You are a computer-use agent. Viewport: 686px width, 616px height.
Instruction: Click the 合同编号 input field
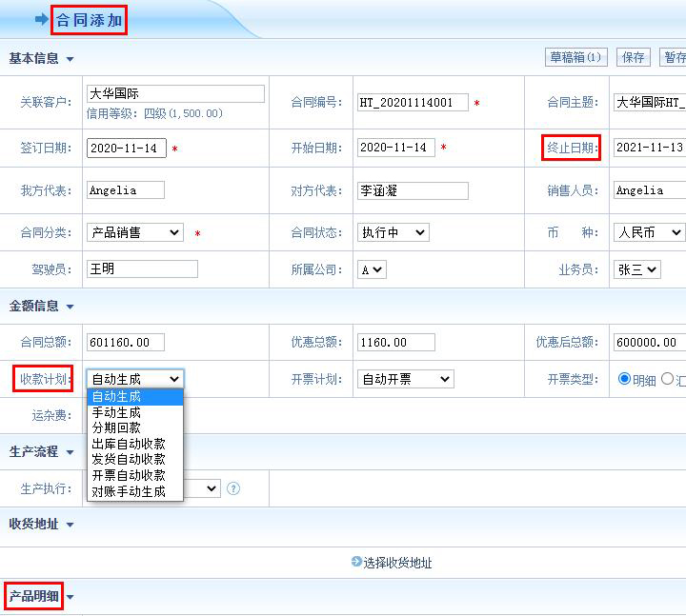pyautogui.click(x=413, y=102)
